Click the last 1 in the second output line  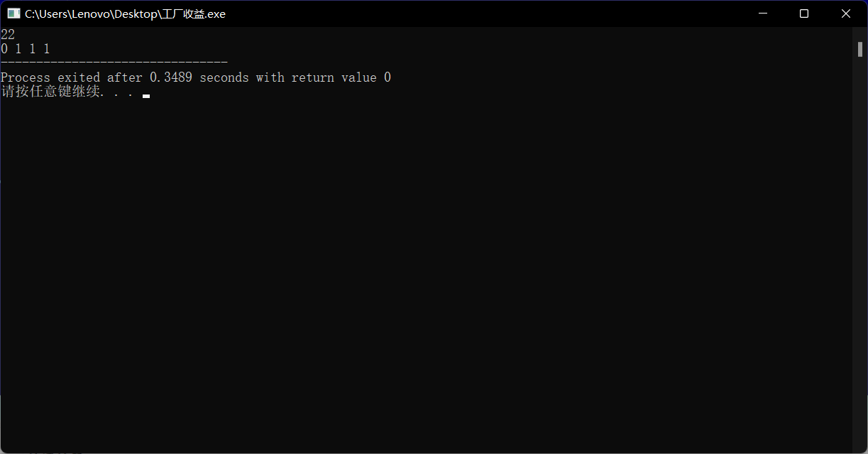47,49
